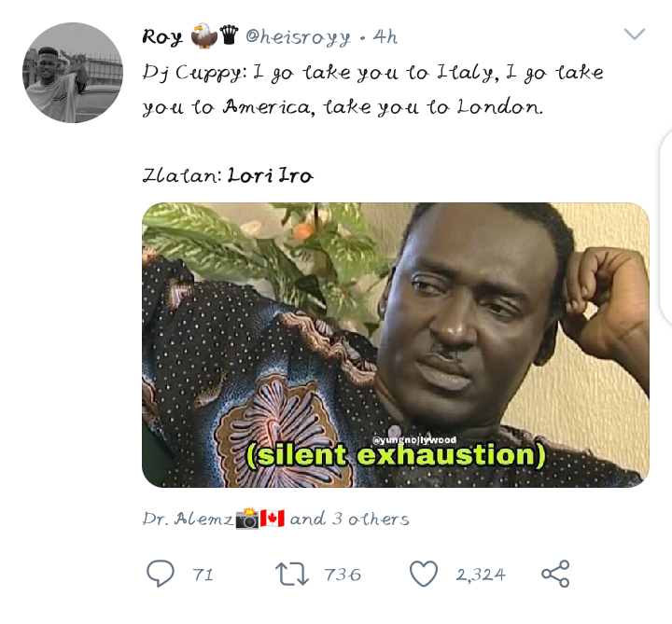The width and height of the screenshot is (672, 624).
Task: Click the reply speech bubble icon
Action: click(x=161, y=574)
